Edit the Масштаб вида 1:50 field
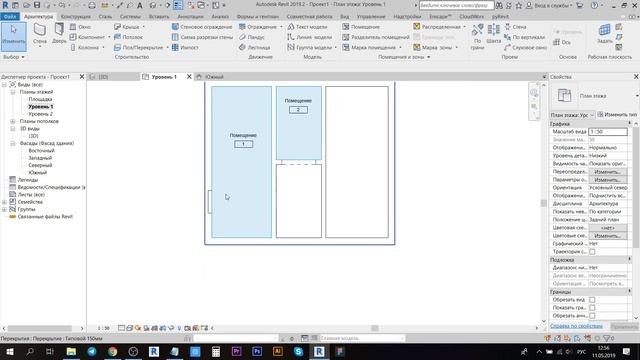The height and width of the screenshot is (360, 640). coord(607,131)
